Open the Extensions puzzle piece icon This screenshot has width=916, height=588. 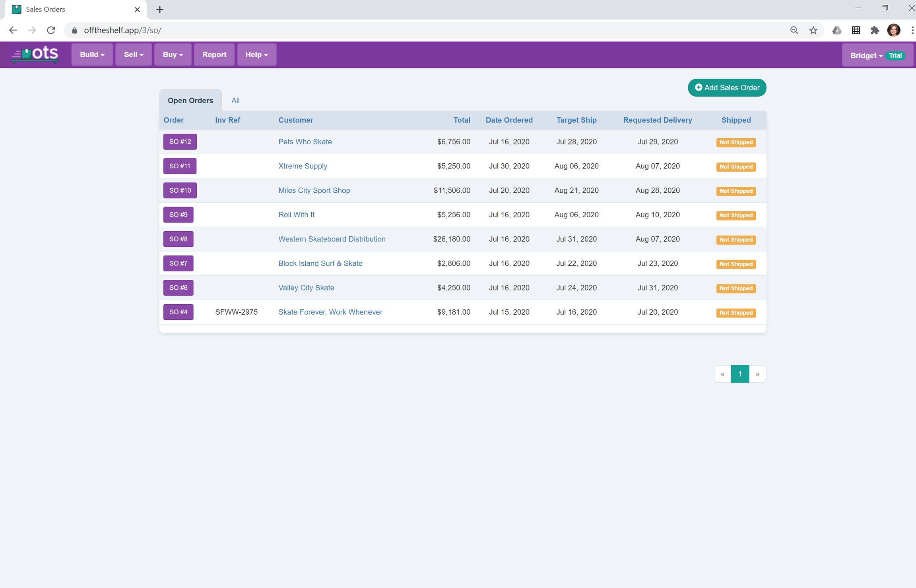click(874, 30)
